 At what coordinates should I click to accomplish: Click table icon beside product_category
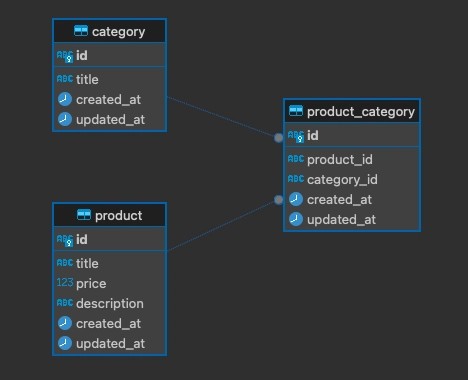tap(296, 111)
